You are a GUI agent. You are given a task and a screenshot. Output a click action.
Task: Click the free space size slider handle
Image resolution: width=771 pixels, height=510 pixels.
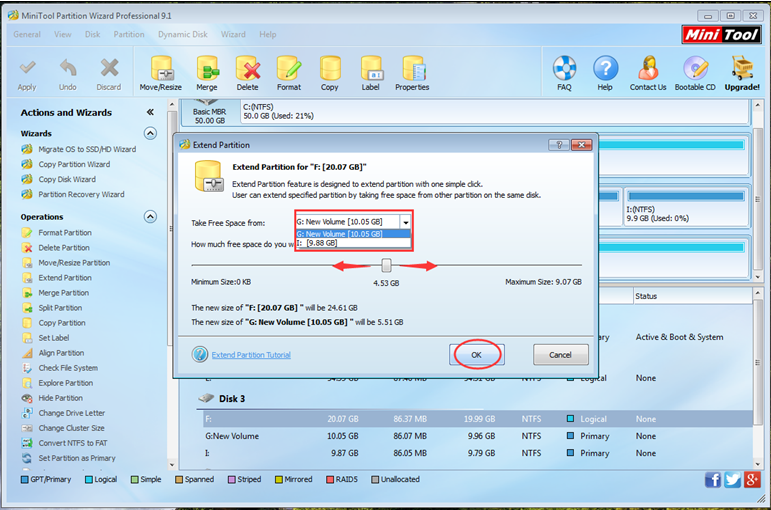pyautogui.click(x=386, y=266)
